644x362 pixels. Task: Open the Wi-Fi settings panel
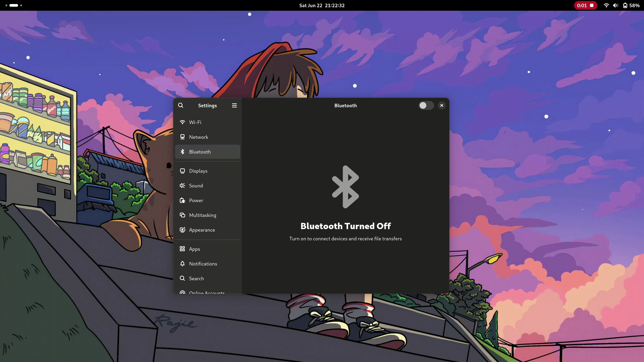(x=207, y=122)
